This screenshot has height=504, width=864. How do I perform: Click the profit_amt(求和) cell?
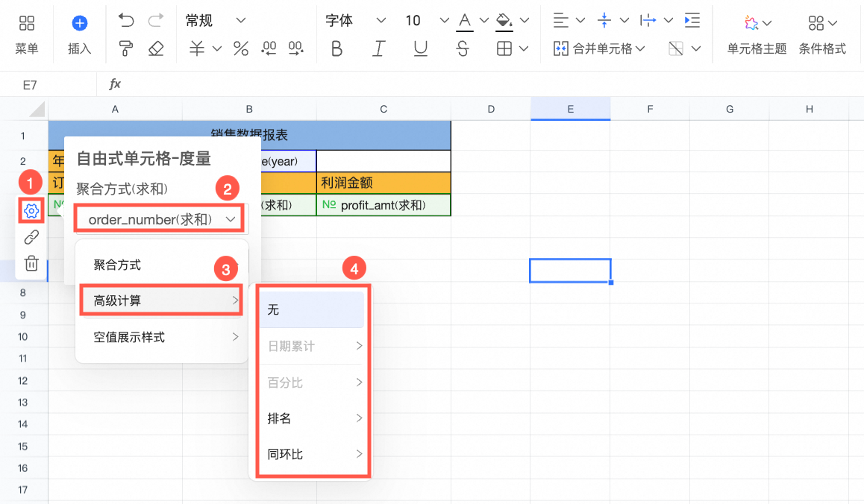click(x=384, y=205)
